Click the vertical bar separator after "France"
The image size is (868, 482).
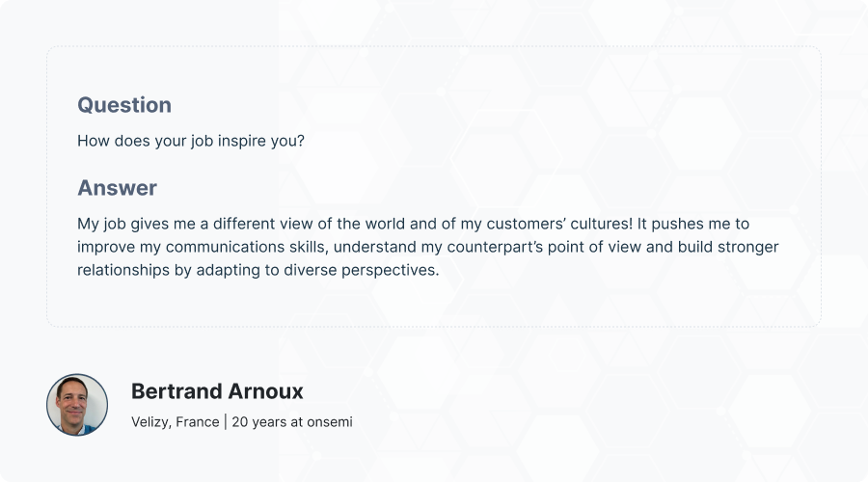225,422
